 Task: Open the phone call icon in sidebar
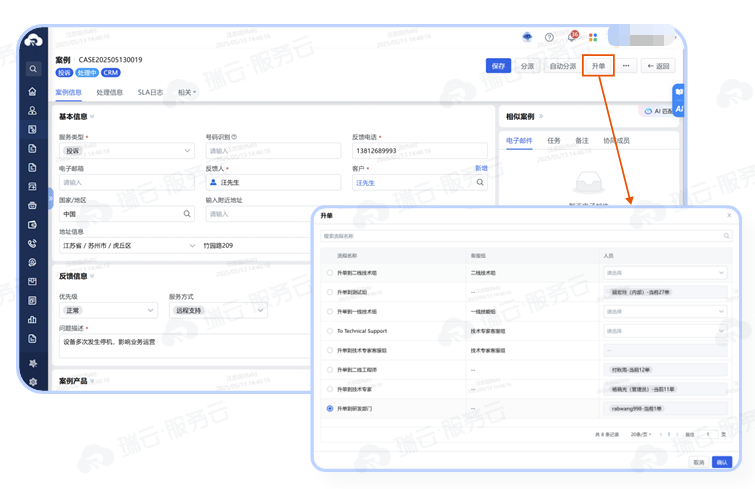point(32,244)
